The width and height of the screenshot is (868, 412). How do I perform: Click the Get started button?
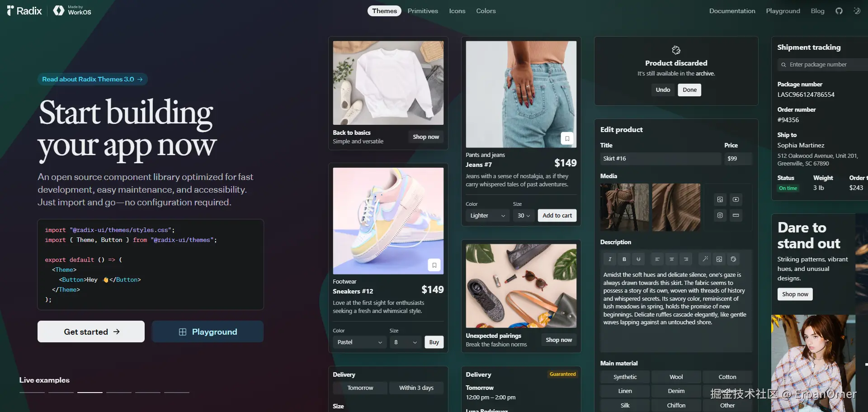pos(91,331)
